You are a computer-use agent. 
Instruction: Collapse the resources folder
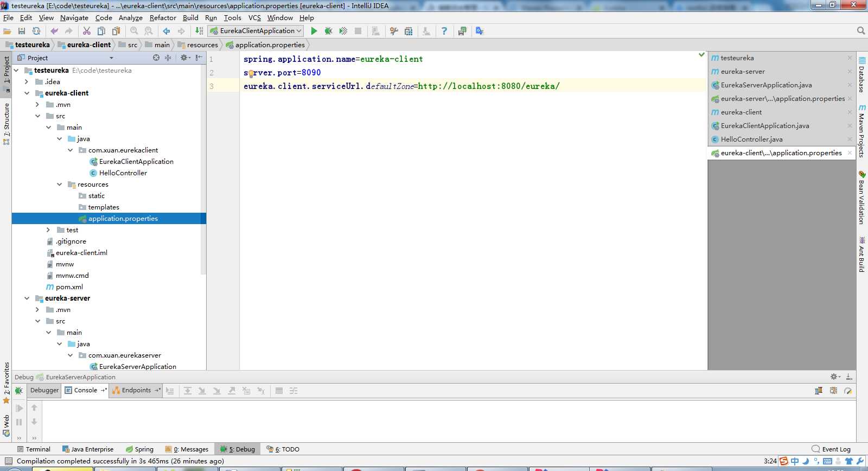click(x=59, y=184)
